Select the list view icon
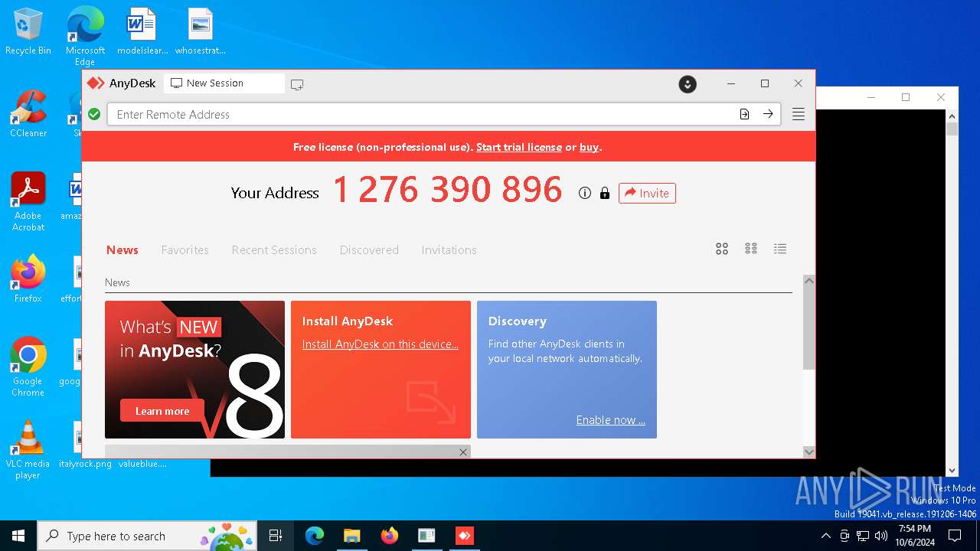The height and width of the screenshot is (551, 980). [780, 249]
